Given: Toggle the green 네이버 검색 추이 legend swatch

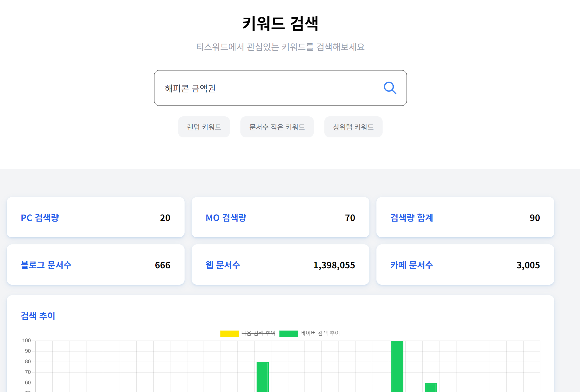Looking at the screenshot, I should coord(289,334).
